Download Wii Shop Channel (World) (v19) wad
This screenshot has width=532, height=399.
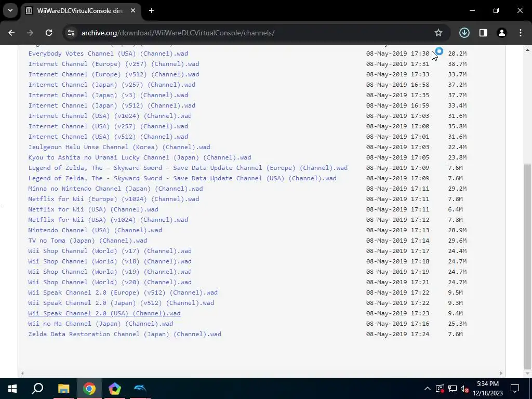click(x=110, y=272)
